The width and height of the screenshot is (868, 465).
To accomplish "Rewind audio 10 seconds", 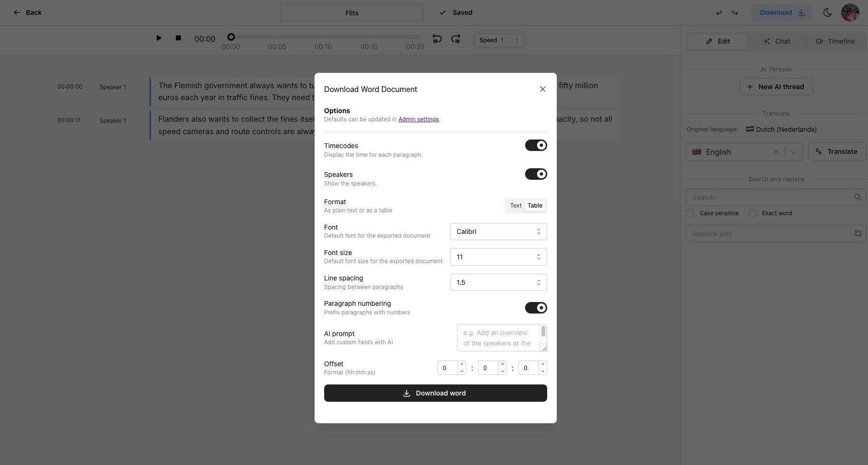I will [437, 39].
